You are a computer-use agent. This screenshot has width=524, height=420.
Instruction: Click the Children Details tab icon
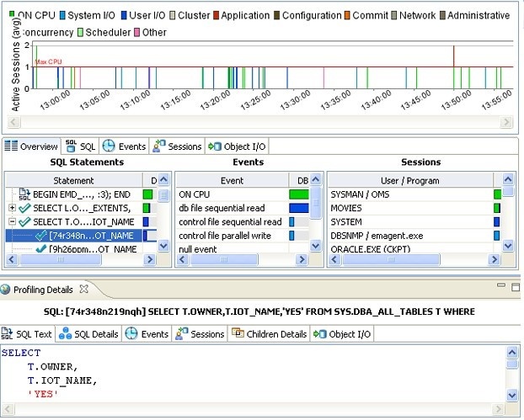click(x=238, y=334)
